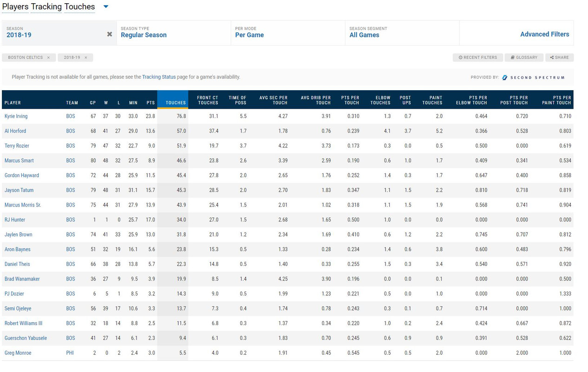Viewport: 588px width, 372px height.
Task: Select Brad Wanamaker's 4.25 avg sec value
Action: point(283,279)
